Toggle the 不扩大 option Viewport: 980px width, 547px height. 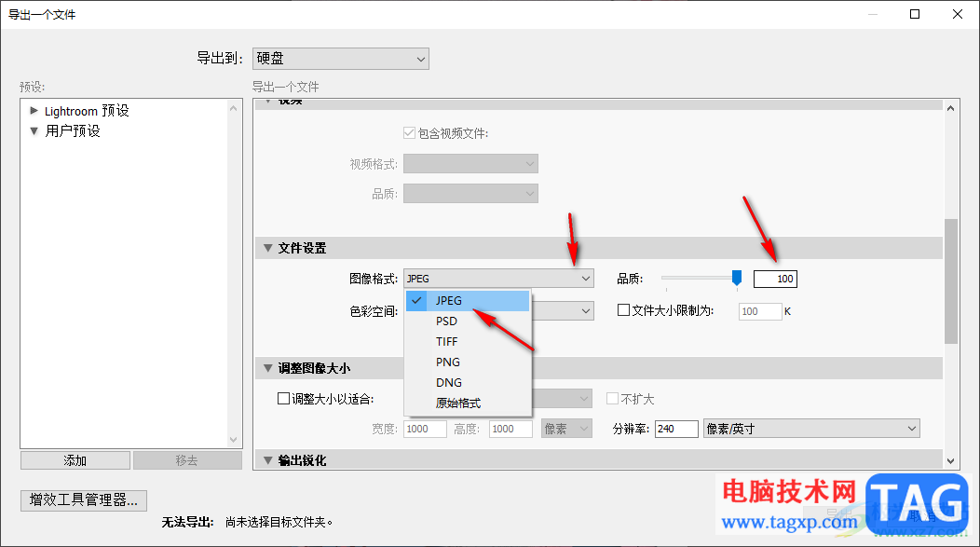click(x=613, y=398)
